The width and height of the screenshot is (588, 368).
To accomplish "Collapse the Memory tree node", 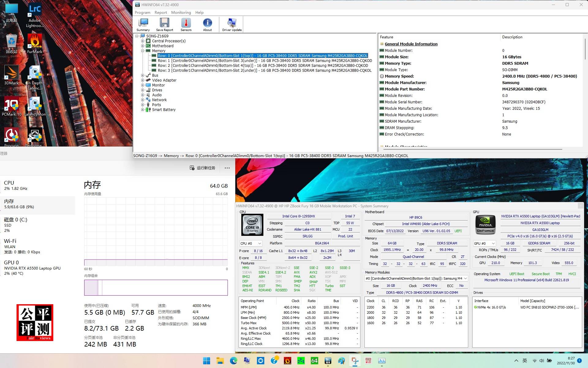I will (x=143, y=51).
